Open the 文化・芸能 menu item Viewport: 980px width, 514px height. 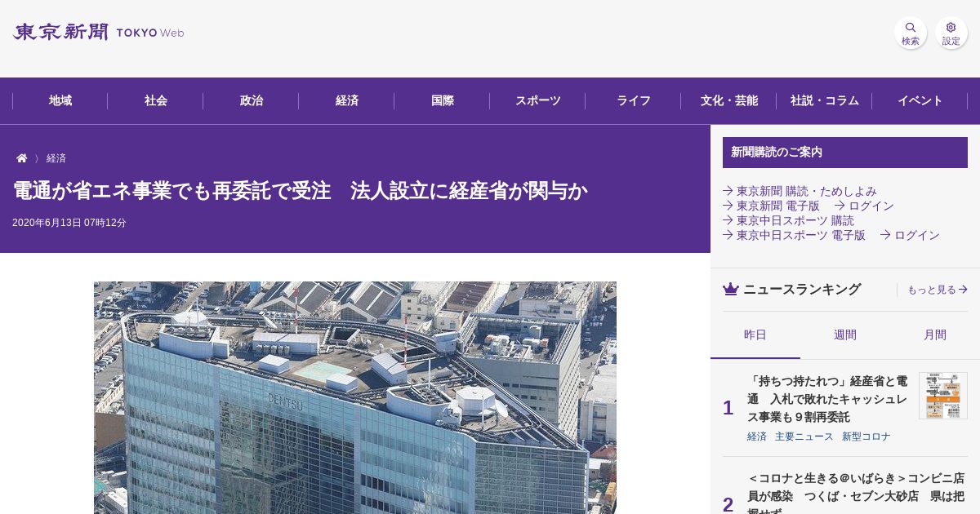click(x=729, y=101)
